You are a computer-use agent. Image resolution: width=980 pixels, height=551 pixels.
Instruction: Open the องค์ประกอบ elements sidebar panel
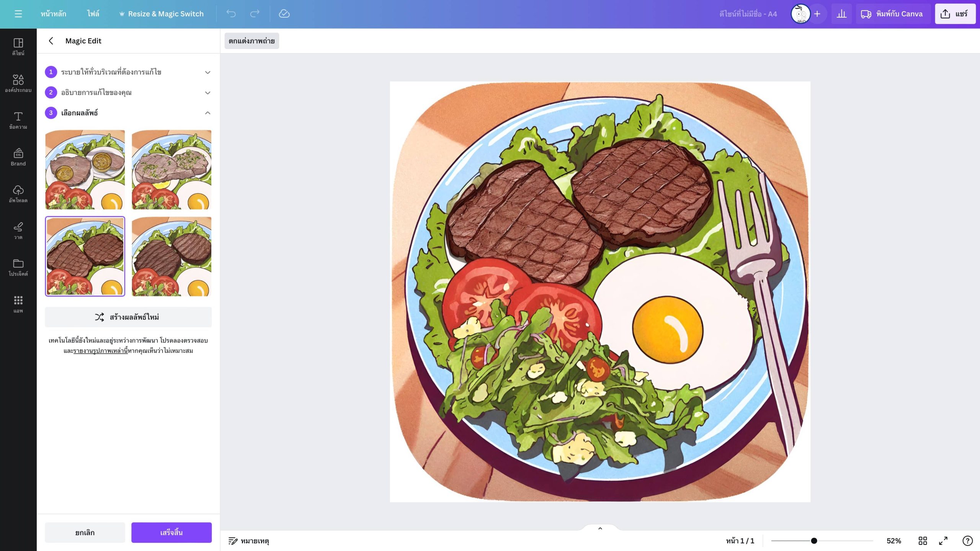coord(18,83)
